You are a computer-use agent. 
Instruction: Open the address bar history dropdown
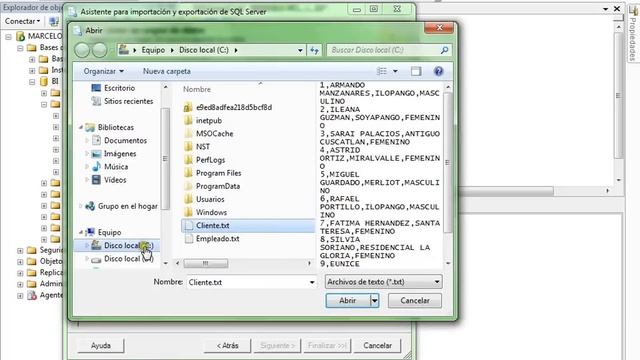(x=300, y=50)
